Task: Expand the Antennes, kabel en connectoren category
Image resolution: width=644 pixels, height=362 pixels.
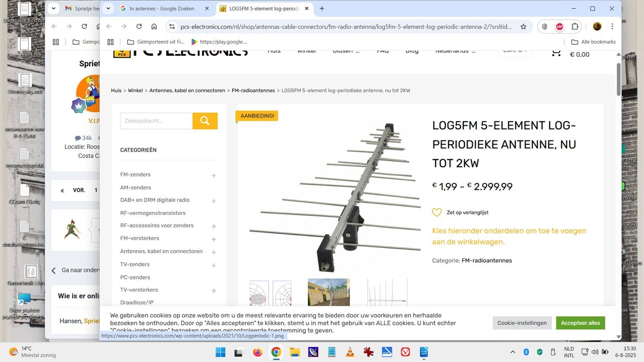Action: pyautogui.click(x=214, y=252)
